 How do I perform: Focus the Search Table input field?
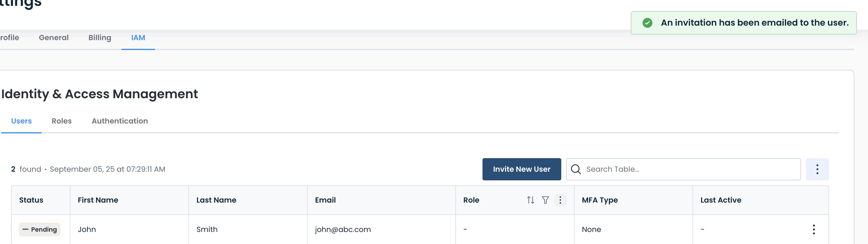pyautogui.click(x=683, y=169)
